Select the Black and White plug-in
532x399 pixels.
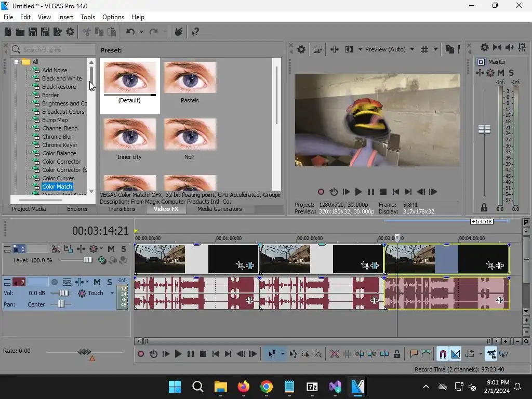coord(62,78)
